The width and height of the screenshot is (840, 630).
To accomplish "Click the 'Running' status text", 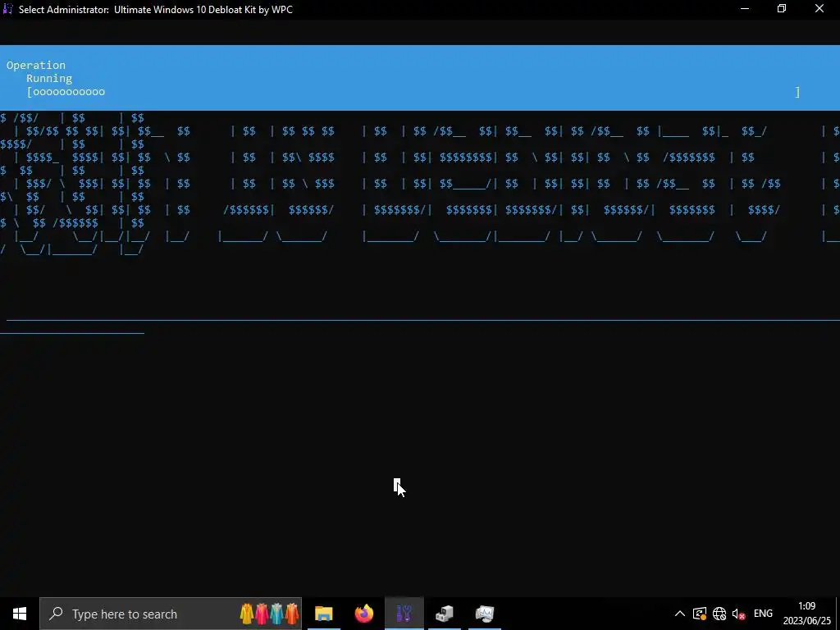I will click(49, 79).
